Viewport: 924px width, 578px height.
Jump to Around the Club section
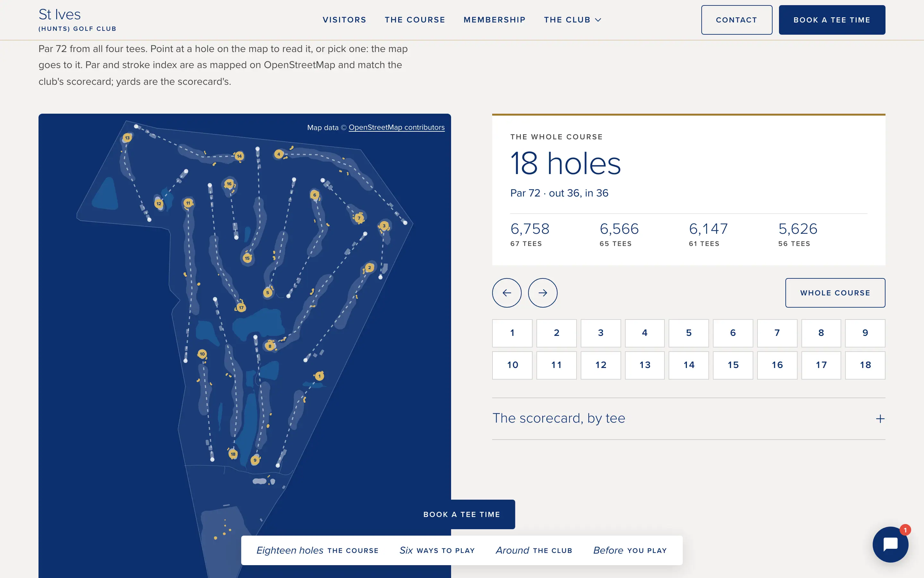[x=534, y=550]
